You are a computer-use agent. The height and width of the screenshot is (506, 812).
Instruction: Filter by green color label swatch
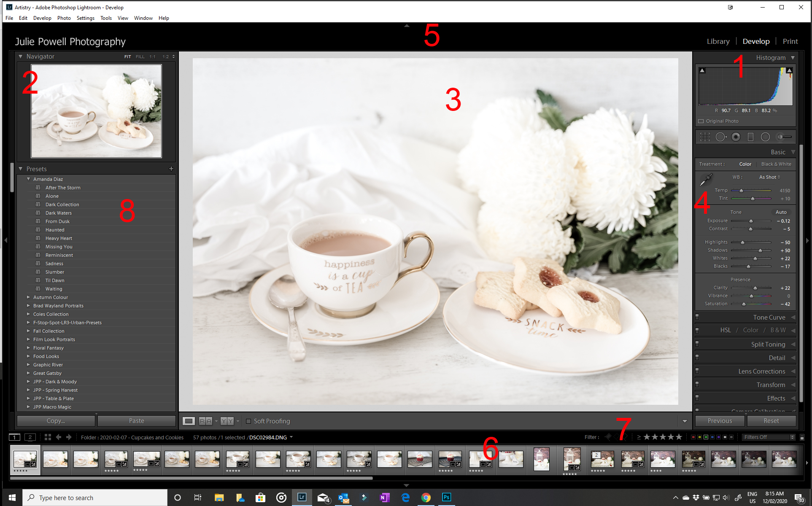click(x=706, y=437)
